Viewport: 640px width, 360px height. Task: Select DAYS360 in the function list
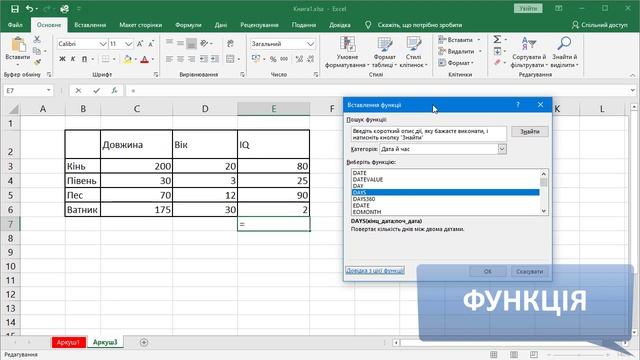coord(364,199)
